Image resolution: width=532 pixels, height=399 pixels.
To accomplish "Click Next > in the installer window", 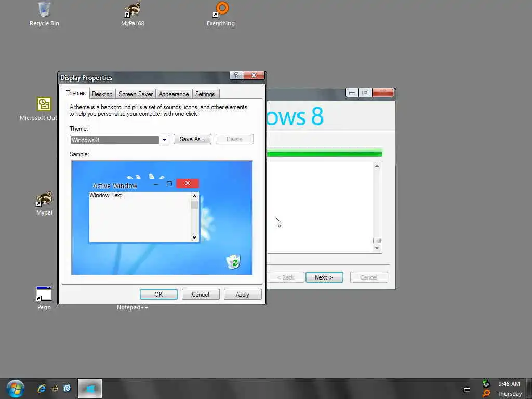I will [x=324, y=277].
